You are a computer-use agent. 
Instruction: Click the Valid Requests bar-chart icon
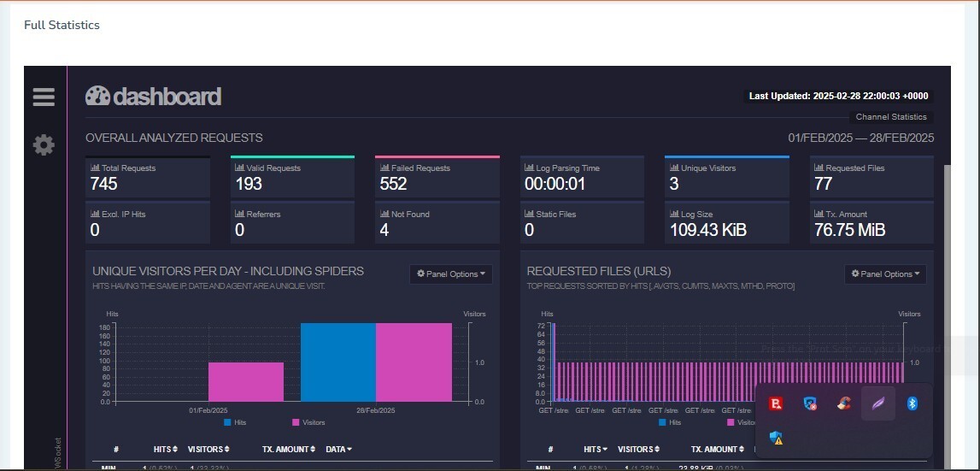click(x=240, y=168)
